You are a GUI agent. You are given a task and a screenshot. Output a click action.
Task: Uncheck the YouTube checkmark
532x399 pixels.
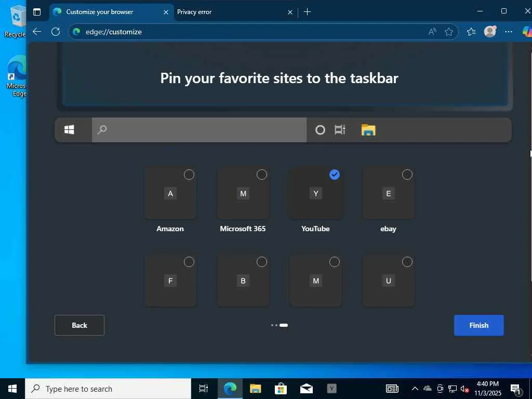[x=335, y=175]
